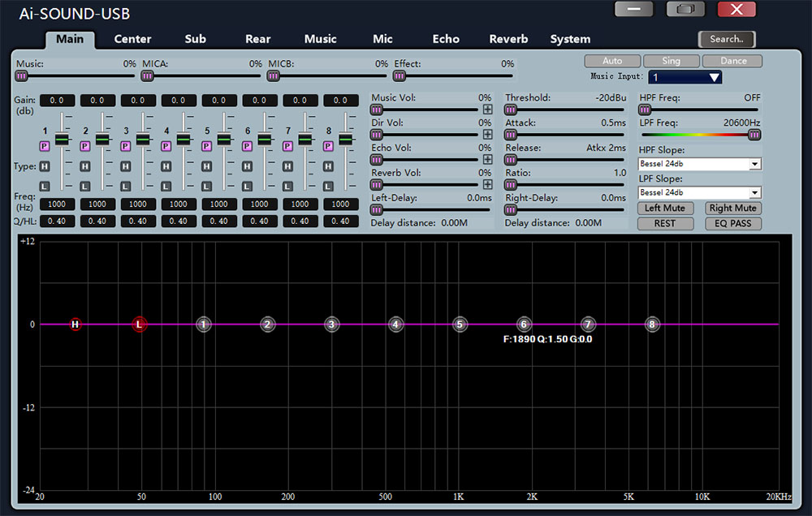Click the Left-Delay slider handle

[x=377, y=209]
